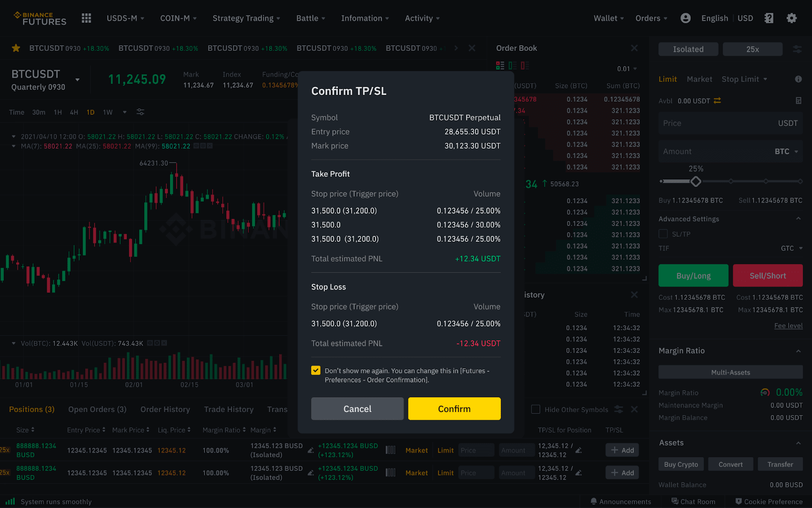Image resolution: width=812 pixels, height=508 pixels.
Task: Open GTC time-in-force dropdown
Action: (x=792, y=248)
